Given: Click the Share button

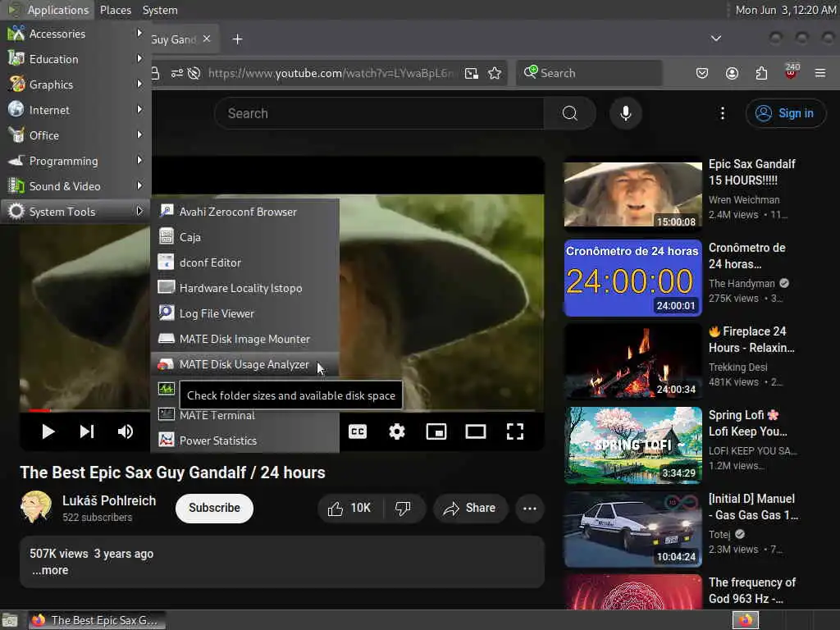Looking at the screenshot, I should (x=470, y=508).
